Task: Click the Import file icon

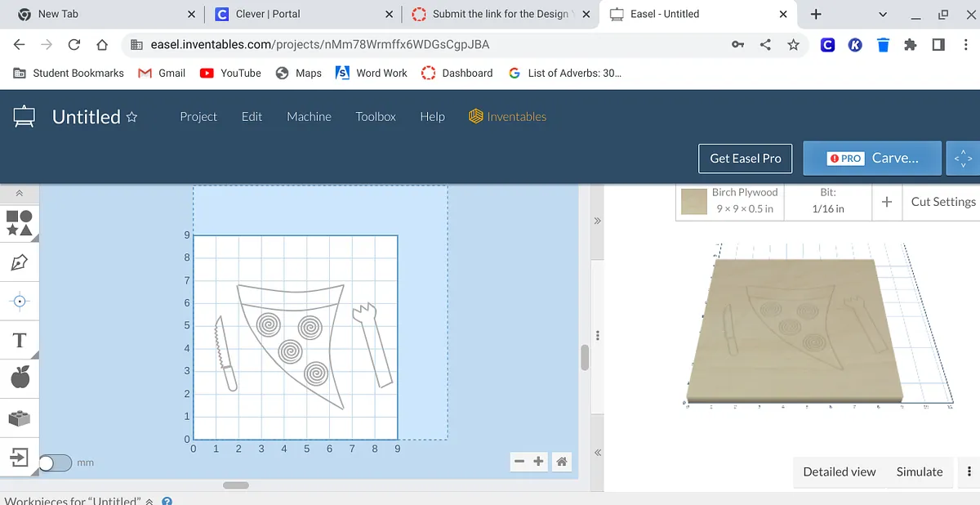Action: click(x=20, y=457)
